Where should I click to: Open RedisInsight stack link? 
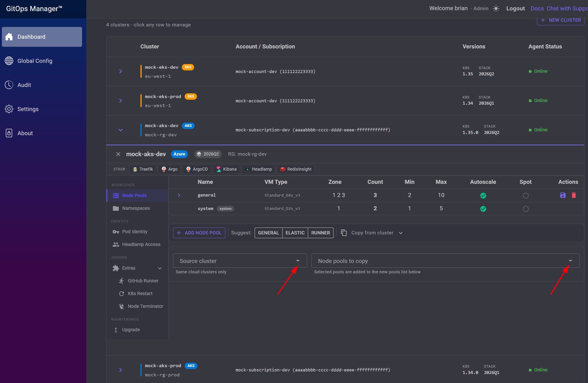coord(296,169)
